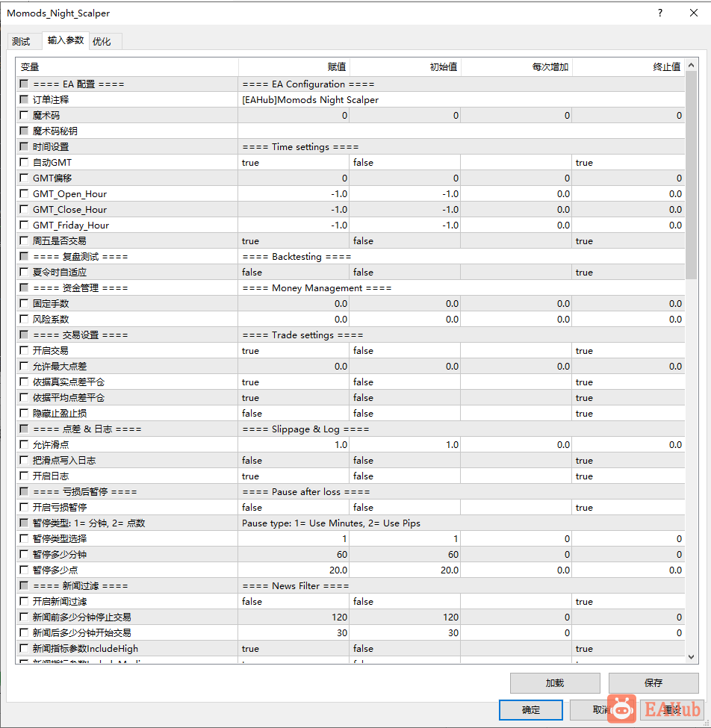The image size is (711, 728).
Task: Toggle the GMT_Open_Hour checkbox
Action: click(24, 193)
